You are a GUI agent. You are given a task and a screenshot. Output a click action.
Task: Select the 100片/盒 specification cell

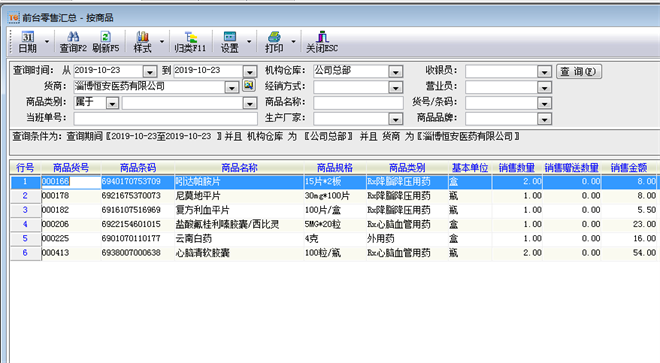point(335,210)
